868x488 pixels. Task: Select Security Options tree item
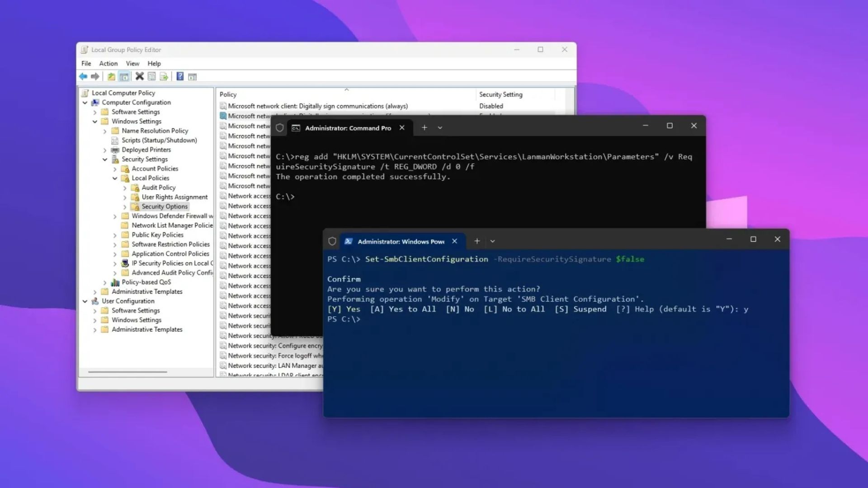point(164,206)
